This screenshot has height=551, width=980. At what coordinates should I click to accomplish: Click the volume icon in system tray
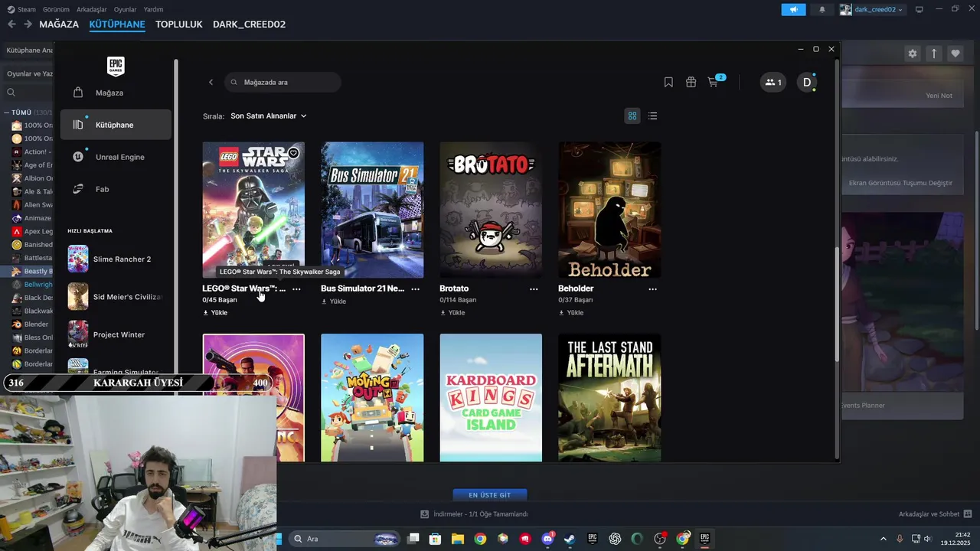[x=927, y=539]
